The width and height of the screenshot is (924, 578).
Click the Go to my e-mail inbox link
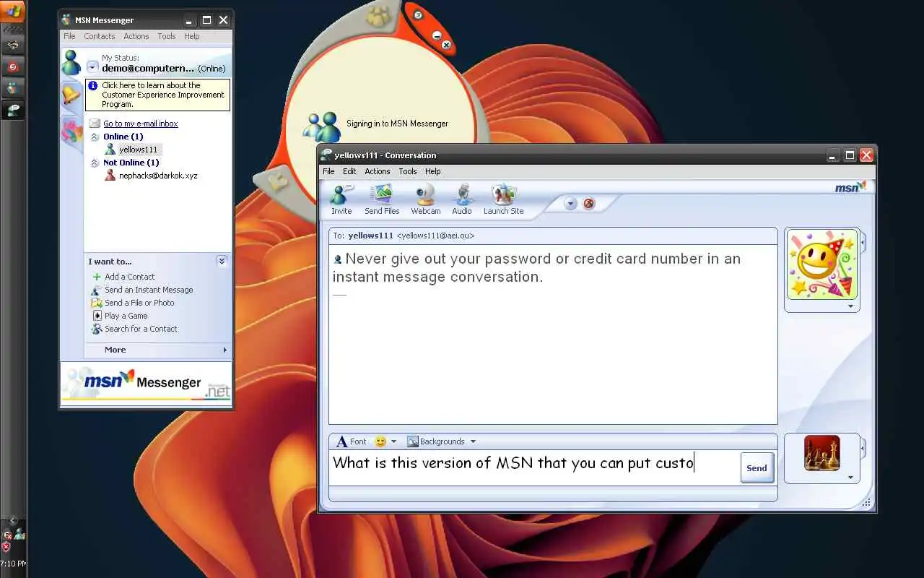coord(141,124)
